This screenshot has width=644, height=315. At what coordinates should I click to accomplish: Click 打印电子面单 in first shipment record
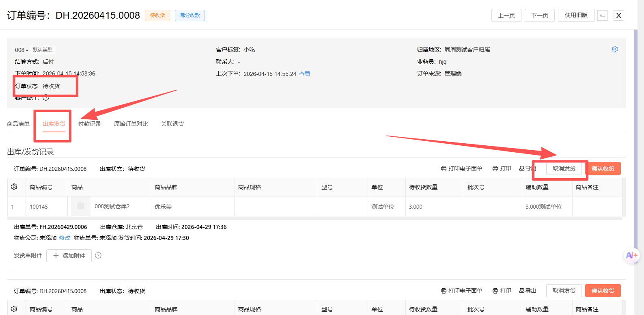pos(462,168)
